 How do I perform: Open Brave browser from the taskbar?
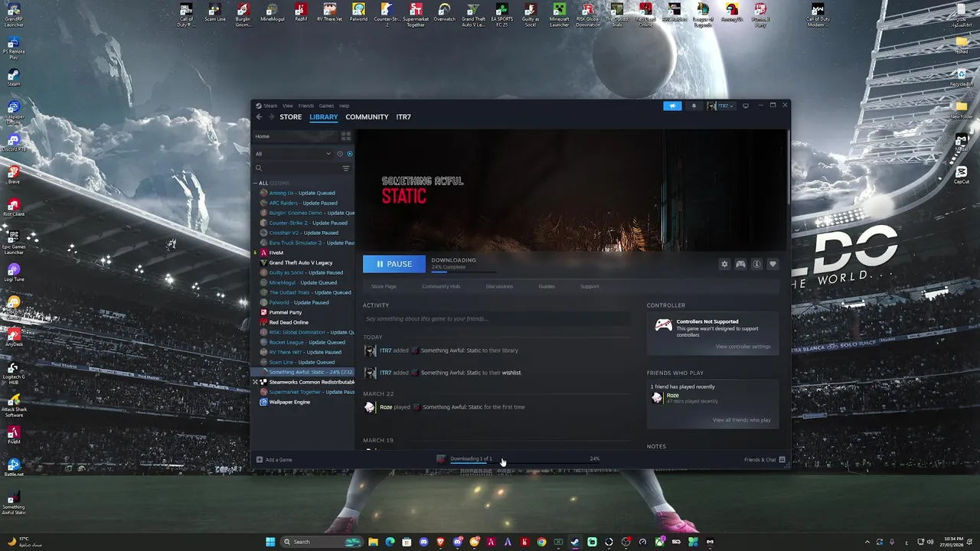click(440, 542)
